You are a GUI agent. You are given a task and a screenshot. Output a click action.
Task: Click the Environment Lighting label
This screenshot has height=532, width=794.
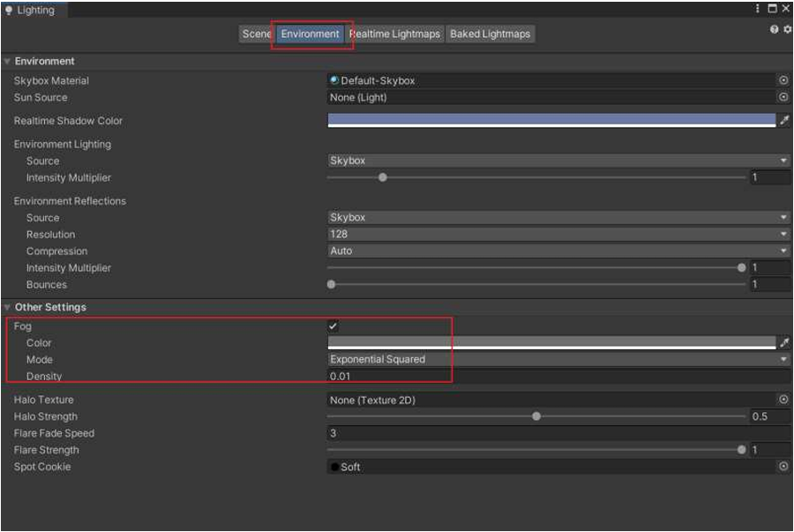[x=63, y=145]
